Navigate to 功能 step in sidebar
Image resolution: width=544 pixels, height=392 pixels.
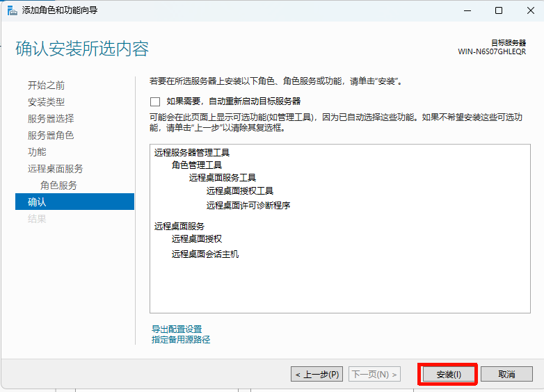coord(37,152)
